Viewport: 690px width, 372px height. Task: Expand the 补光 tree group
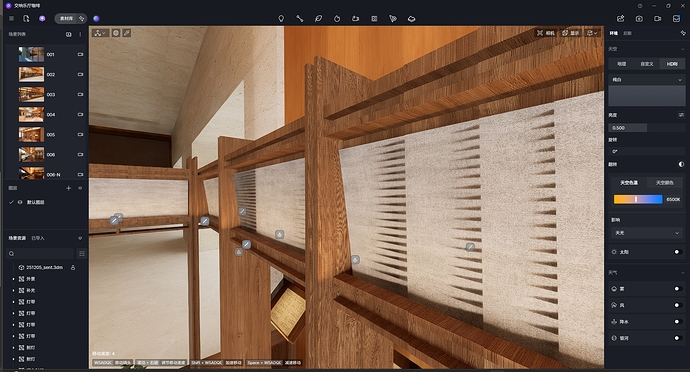pos(13,291)
